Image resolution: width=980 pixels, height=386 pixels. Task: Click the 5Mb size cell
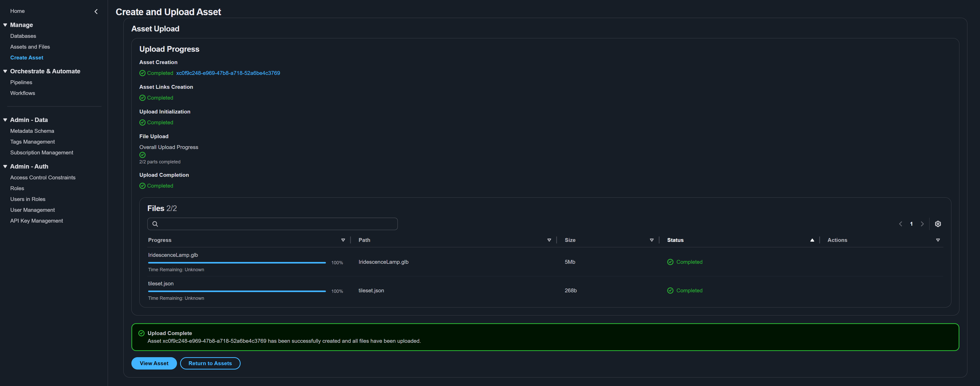tap(570, 262)
